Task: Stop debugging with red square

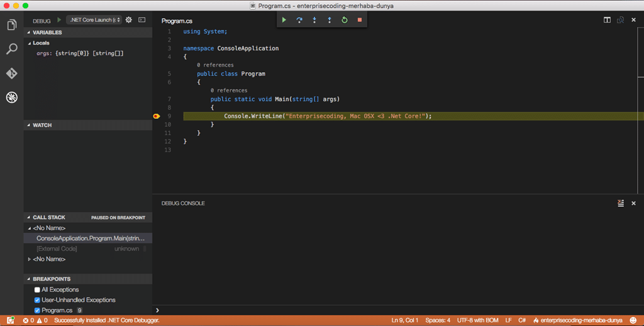Action: tap(360, 19)
